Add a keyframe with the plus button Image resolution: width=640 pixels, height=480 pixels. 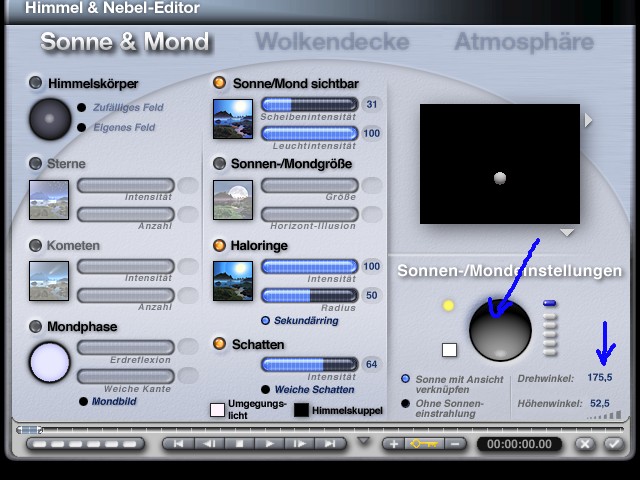(394, 444)
